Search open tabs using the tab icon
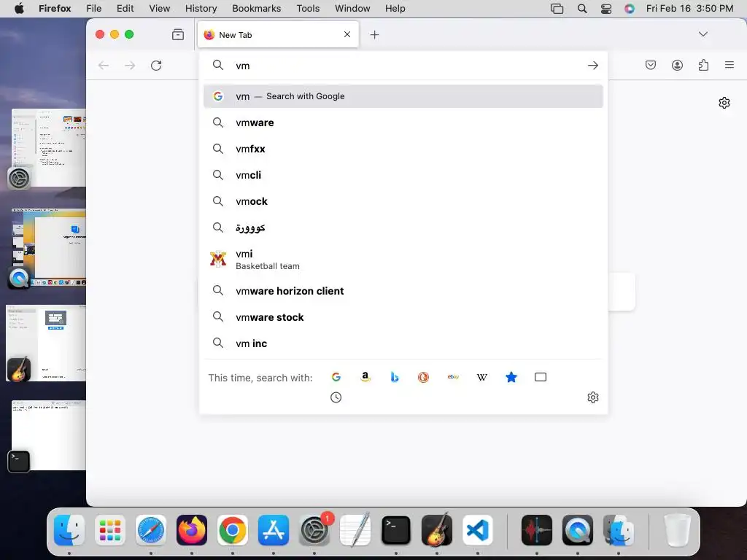Image resolution: width=747 pixels, height=560 pixels. (541, 377)
